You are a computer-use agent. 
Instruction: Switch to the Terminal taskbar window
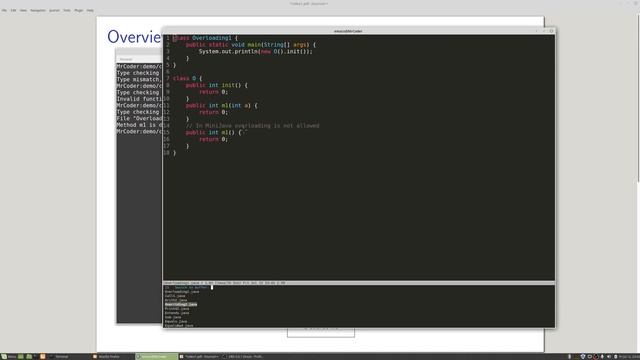(x=61, y=356)
